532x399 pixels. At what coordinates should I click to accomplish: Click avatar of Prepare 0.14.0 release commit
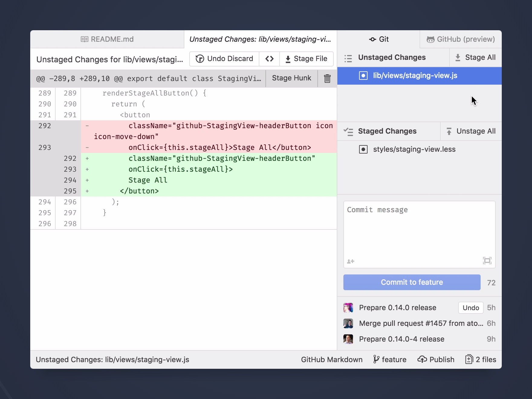[348, 308]
